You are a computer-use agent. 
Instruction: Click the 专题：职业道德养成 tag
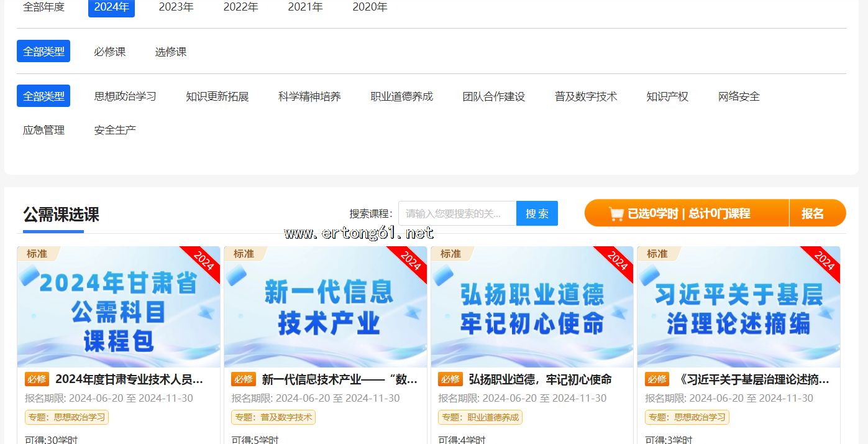[480, 417]
